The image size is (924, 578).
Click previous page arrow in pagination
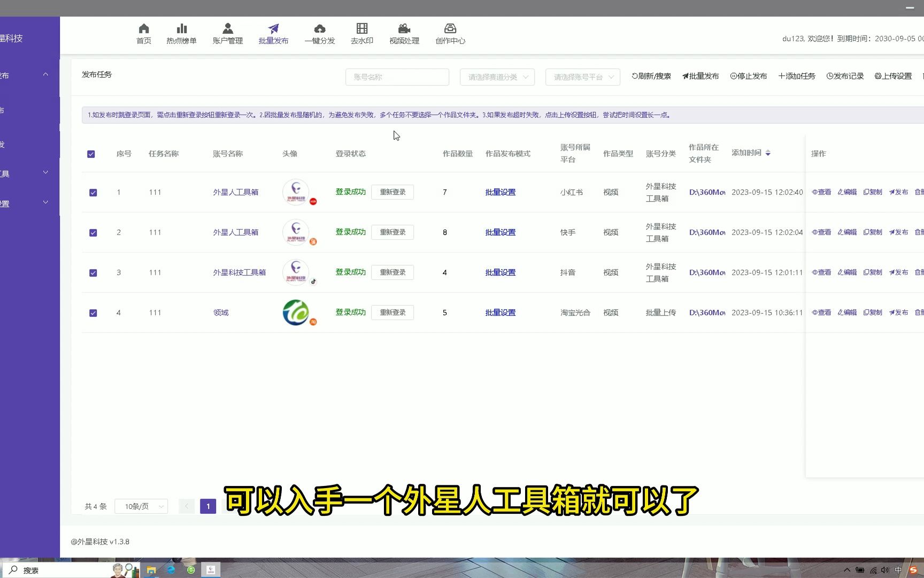(187, 506)
